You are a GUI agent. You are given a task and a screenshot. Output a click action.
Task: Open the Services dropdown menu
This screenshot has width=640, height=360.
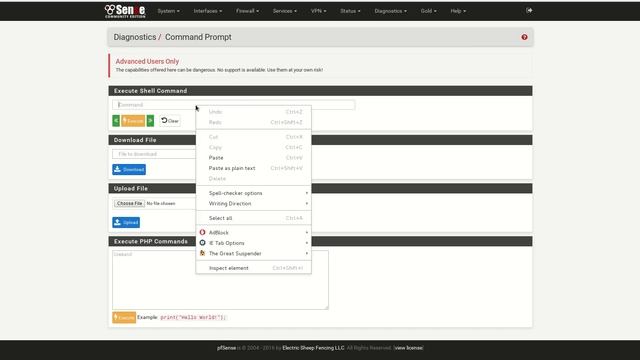click(284, 11)
